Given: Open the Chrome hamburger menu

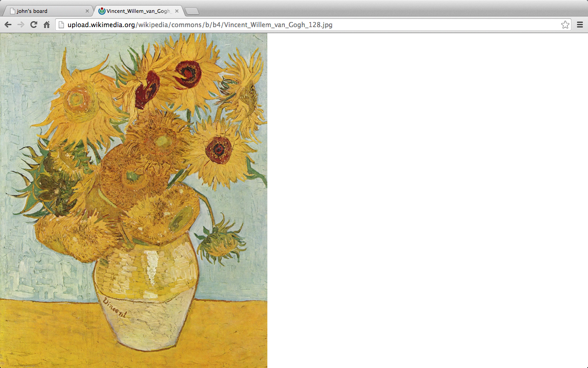Looking at the screenshot, I should pyautogui.click(x=580, y=25).
